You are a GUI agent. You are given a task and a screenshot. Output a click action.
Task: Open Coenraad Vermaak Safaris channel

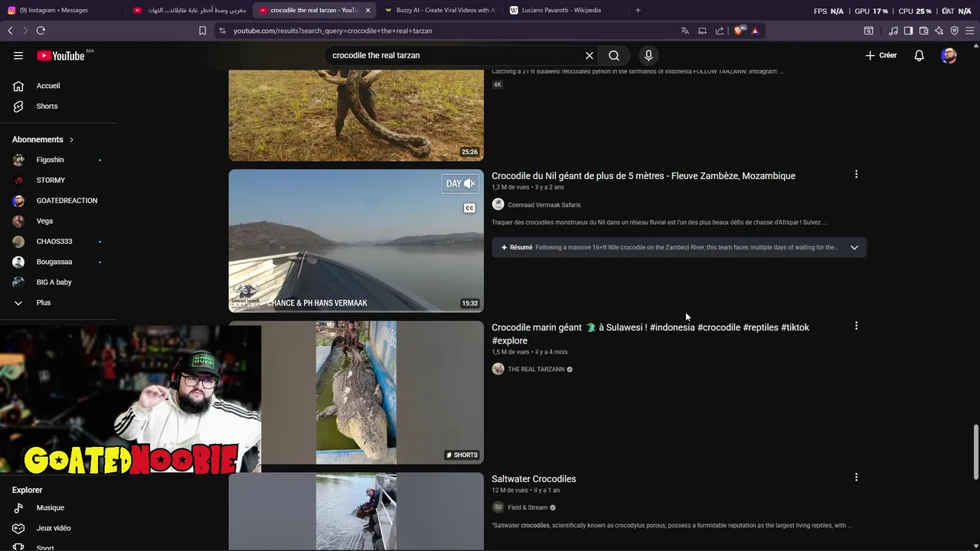544,205
